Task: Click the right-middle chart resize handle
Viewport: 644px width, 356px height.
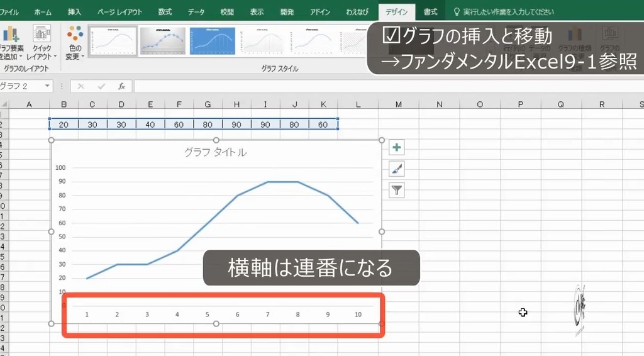Action: click(382, 231)
